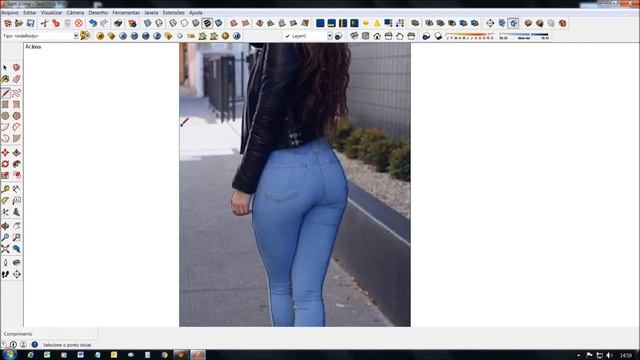
Task: Open the Visualizar menu
Action: pos(51,13)
